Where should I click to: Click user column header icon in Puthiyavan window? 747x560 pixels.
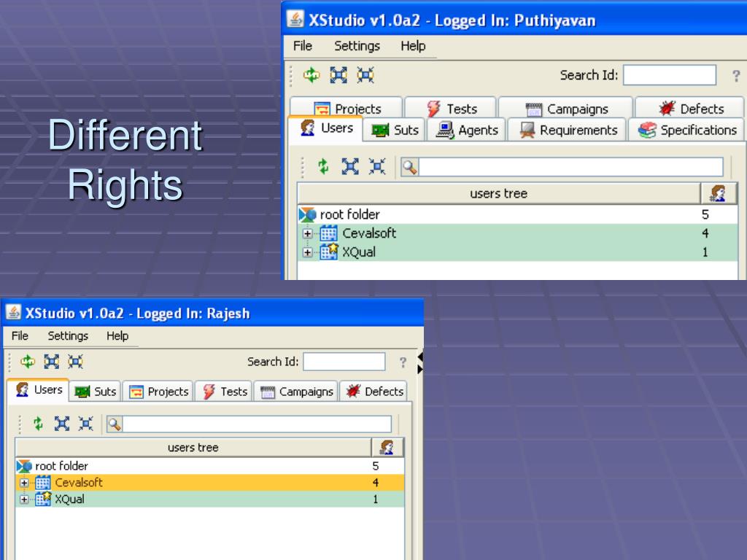pyautogui.click(x=719, y=193)
